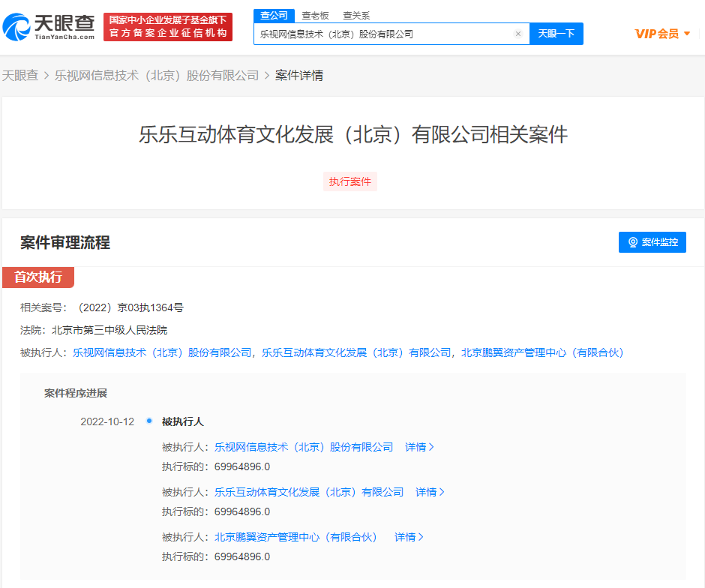Screen dimensions: 705x588
Task: Open 乐视网信息技术 breadcrumb link
Action: 157,75
